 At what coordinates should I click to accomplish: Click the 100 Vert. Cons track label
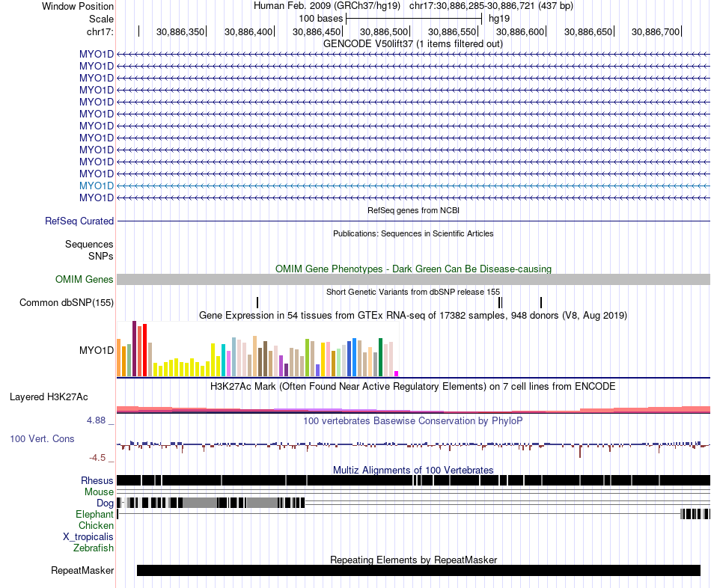click(42, 439)
